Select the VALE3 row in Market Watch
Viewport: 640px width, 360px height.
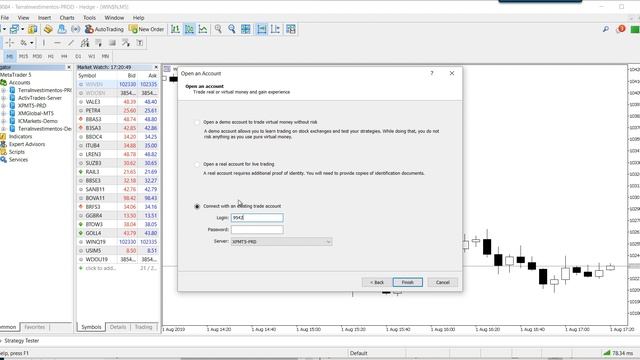[118, 102]
